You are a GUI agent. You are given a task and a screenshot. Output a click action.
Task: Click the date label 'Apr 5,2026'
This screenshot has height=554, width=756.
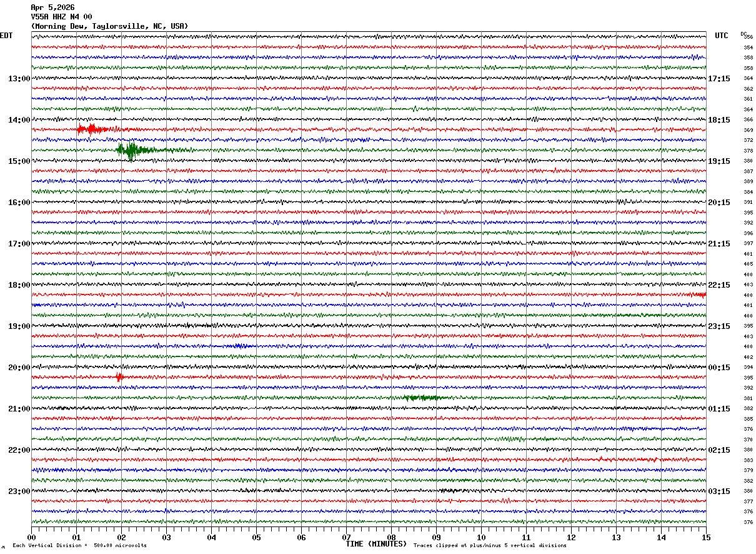pos(52,8)
